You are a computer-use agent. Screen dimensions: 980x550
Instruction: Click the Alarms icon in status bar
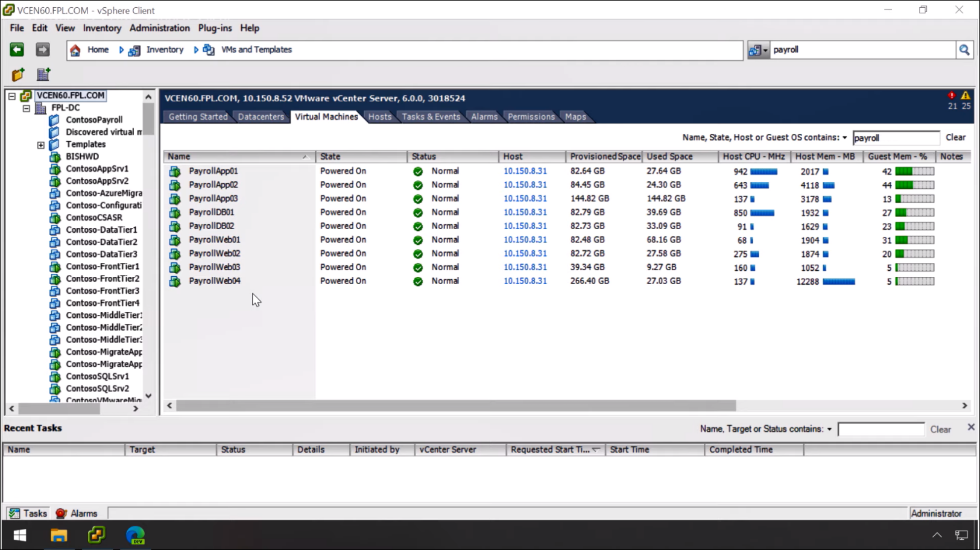pos(61,513)
